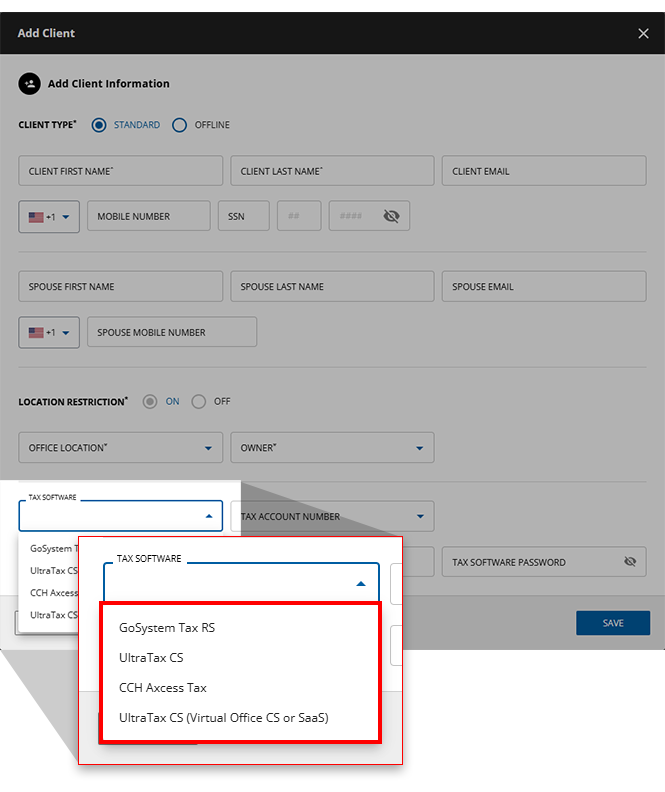Turn Location Restriction ON

click(x=149, y=402)
